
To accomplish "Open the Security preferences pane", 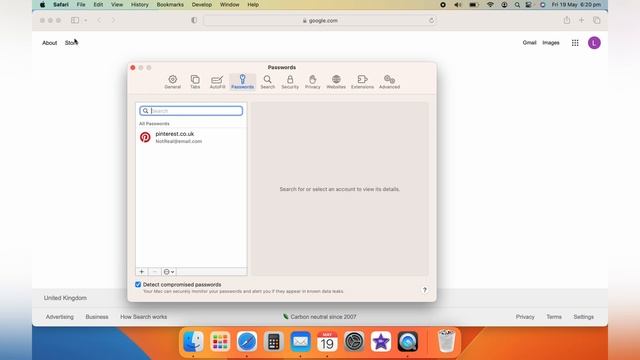I will pos(290,82).
